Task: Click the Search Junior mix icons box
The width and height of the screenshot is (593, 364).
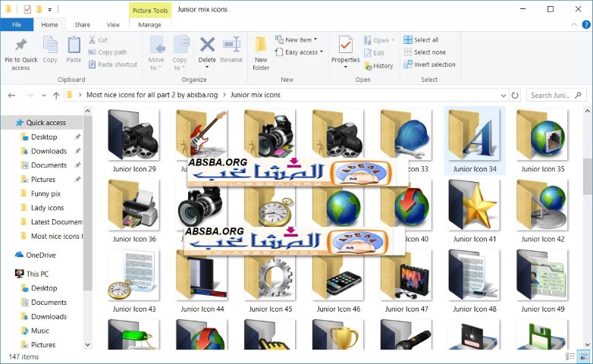Action: (556, 96)
